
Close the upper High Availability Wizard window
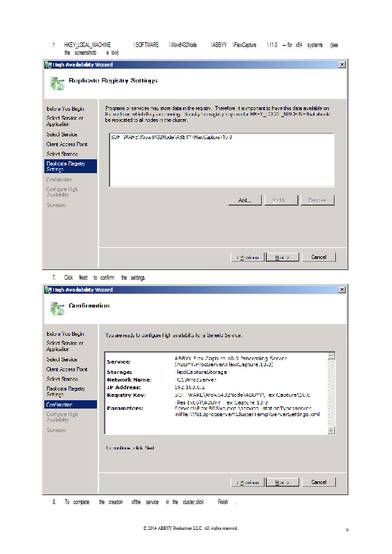pos(342,64)
